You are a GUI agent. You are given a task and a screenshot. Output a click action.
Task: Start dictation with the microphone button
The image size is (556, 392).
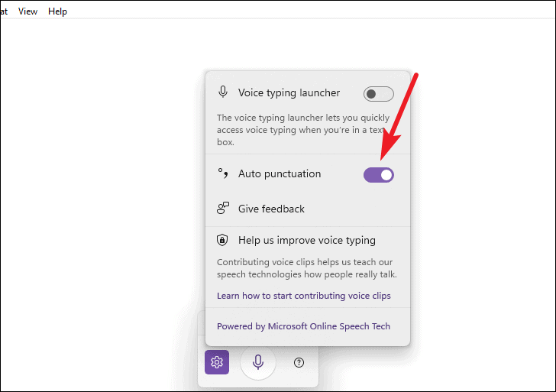coord(258,362)
